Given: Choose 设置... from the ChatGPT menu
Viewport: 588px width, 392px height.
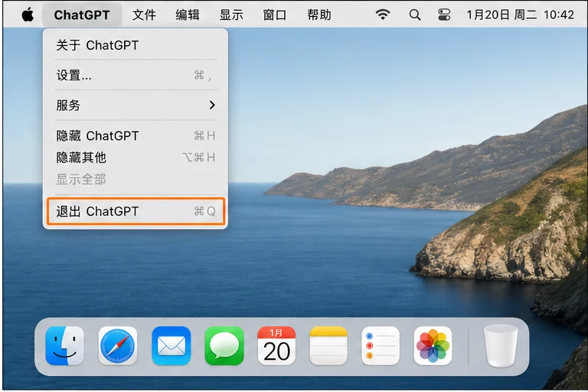Looking at the screenshot, I should (x=136, y=75).
